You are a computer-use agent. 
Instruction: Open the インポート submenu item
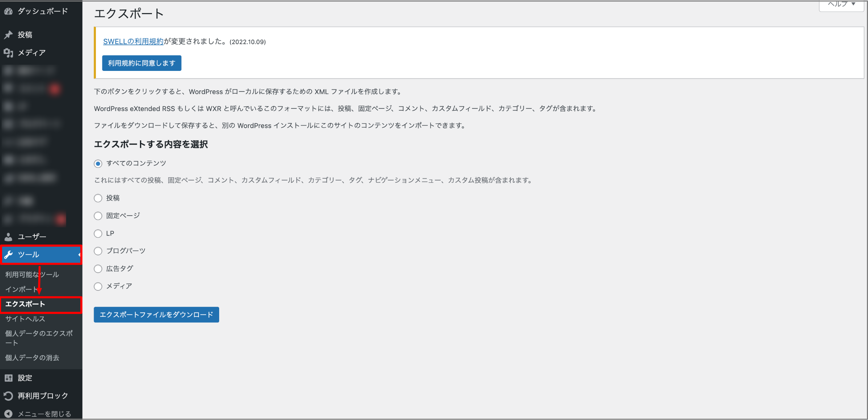point(21,289)
